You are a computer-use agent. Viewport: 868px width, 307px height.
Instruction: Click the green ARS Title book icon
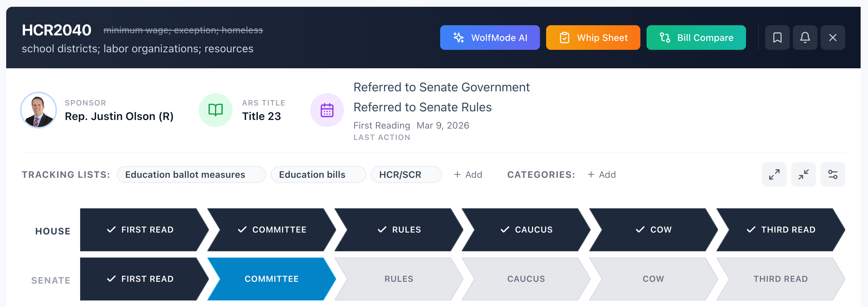(215, 110)
